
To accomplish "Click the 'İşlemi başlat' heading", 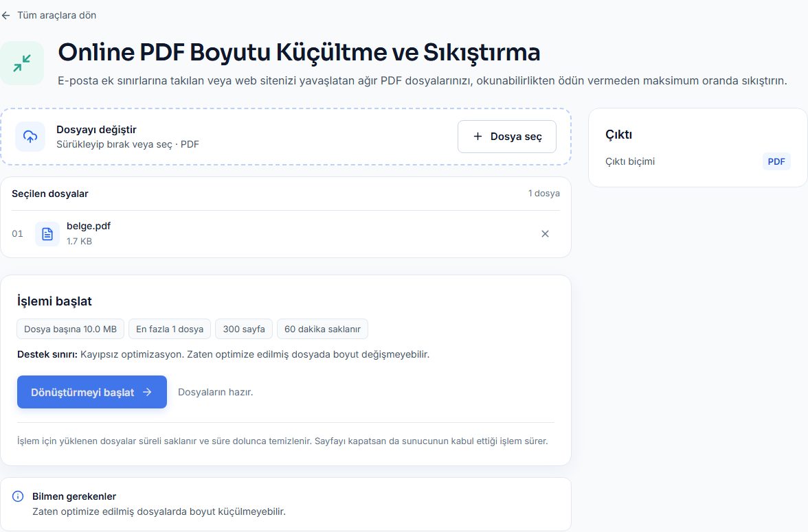I will tap(55, 301).
